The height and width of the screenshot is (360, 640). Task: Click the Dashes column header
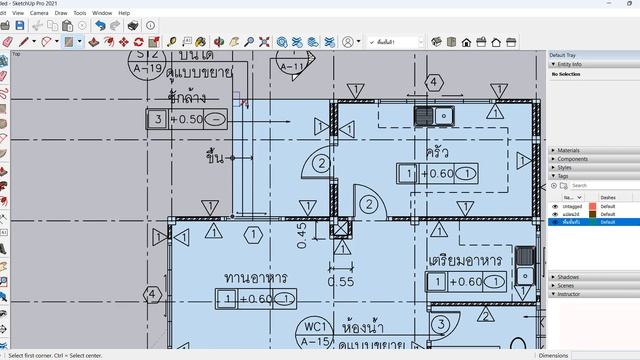tap(608, 198)
